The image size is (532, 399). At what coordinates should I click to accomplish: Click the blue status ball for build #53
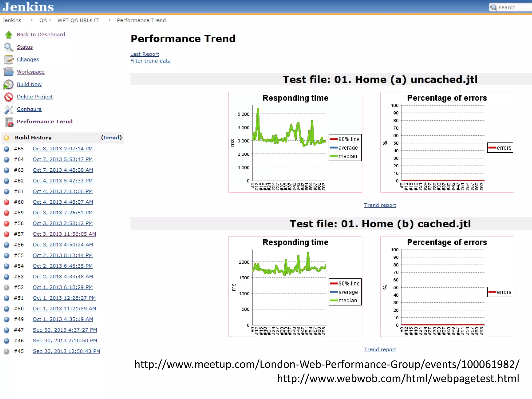(7, 277)
